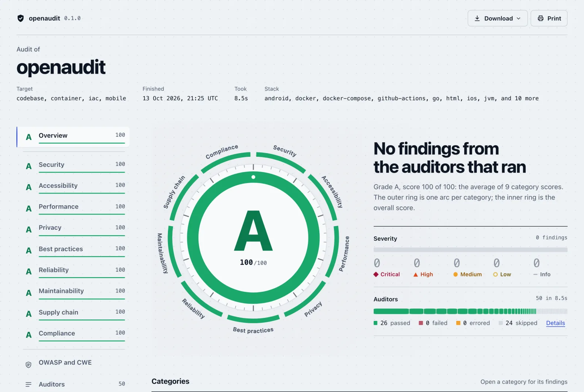
Task: Click the Security arc label on ring
Action: click(285, 151)
